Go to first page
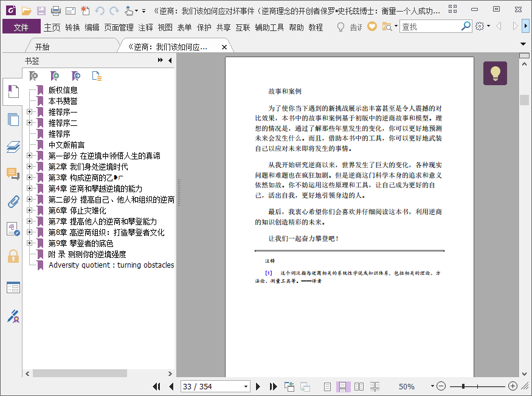 click(156, 386)
